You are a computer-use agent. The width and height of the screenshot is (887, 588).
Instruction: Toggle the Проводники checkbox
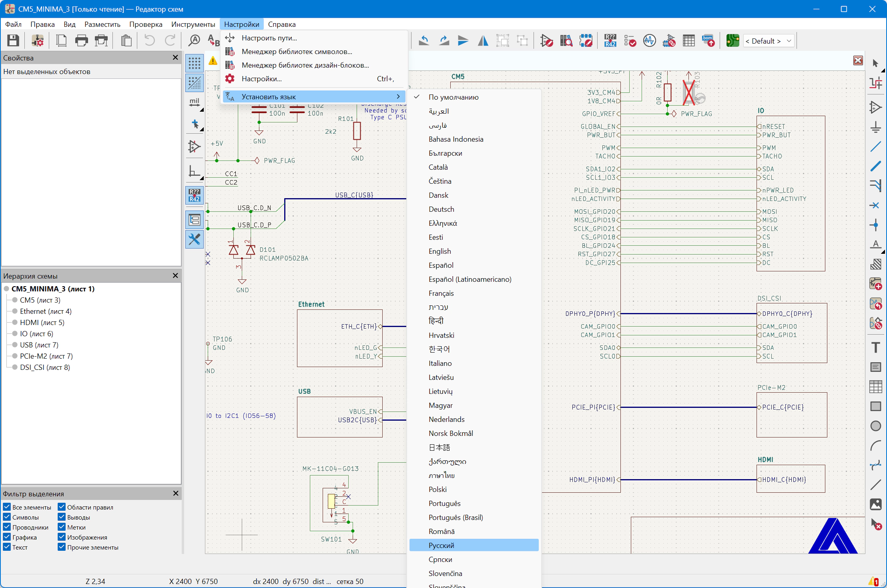click(7, 527)
